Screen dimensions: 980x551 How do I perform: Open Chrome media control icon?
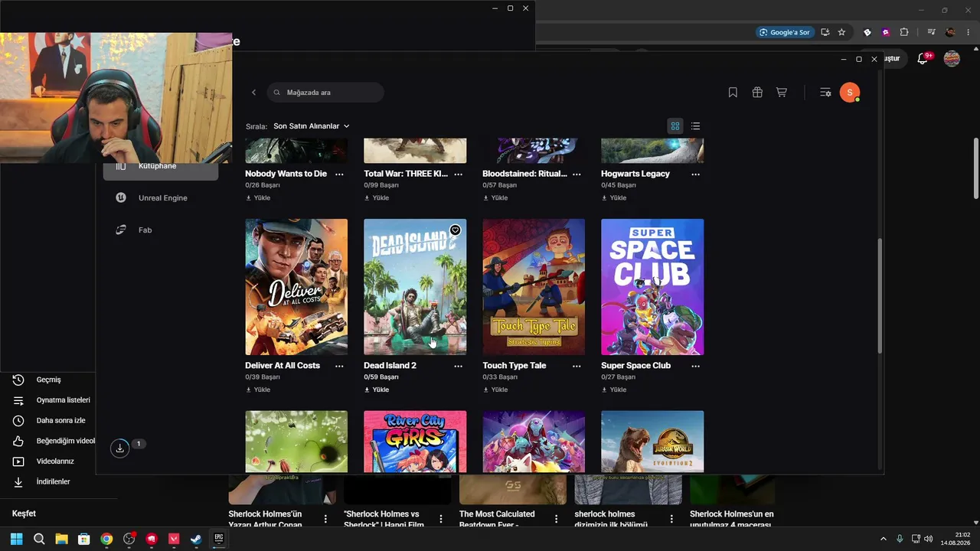point(931,32)
